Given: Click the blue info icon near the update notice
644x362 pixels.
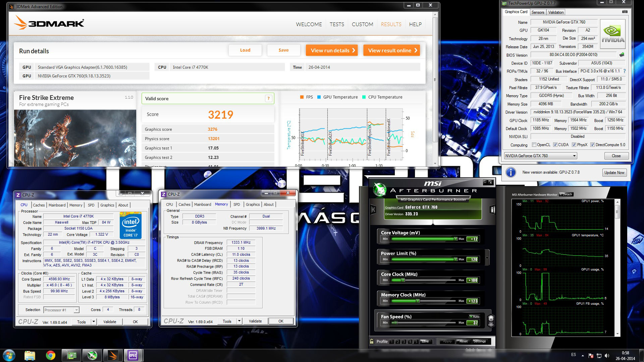Looking at the screenshot, I should click(x=511, y=172).
